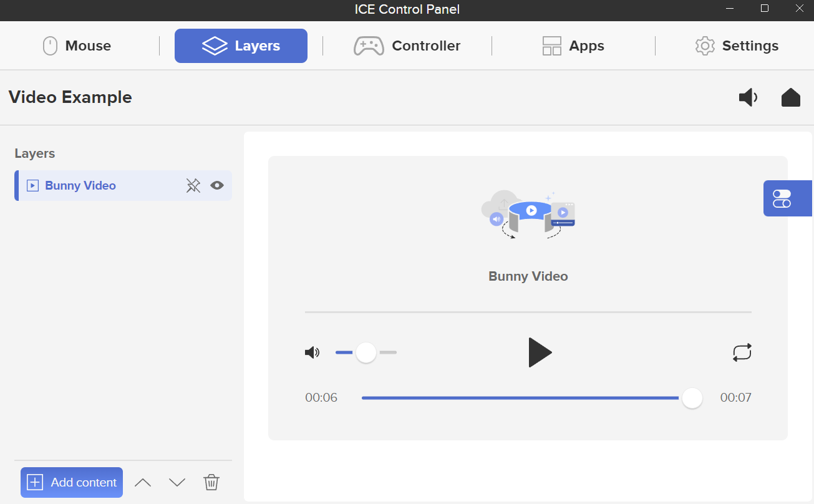Screen dimensions: 814x504
Task: Move Bunny Video down with arrow icon
Action: point(177,482)
